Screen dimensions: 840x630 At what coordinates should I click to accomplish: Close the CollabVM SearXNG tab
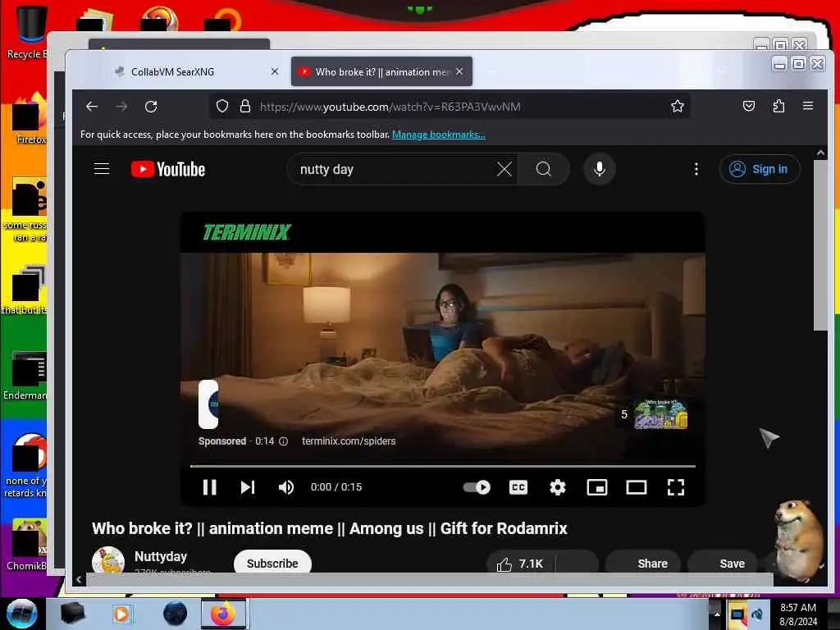point(274,71)
